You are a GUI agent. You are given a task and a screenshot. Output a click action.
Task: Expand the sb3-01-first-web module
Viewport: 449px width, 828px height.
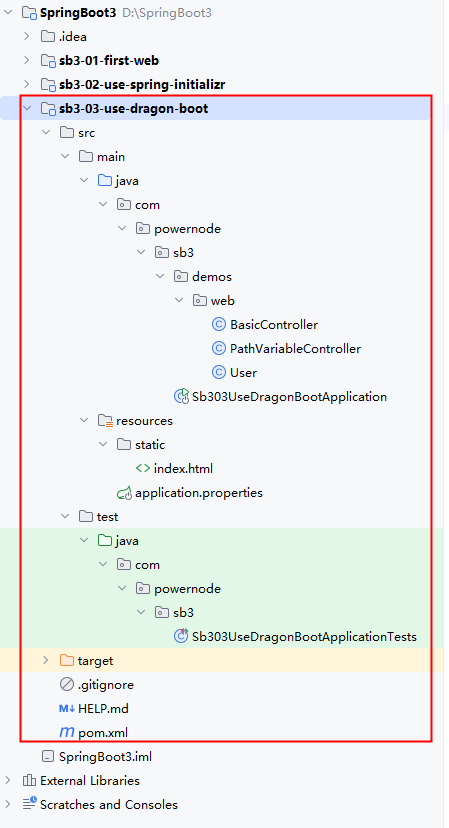(x=26, y=60)
